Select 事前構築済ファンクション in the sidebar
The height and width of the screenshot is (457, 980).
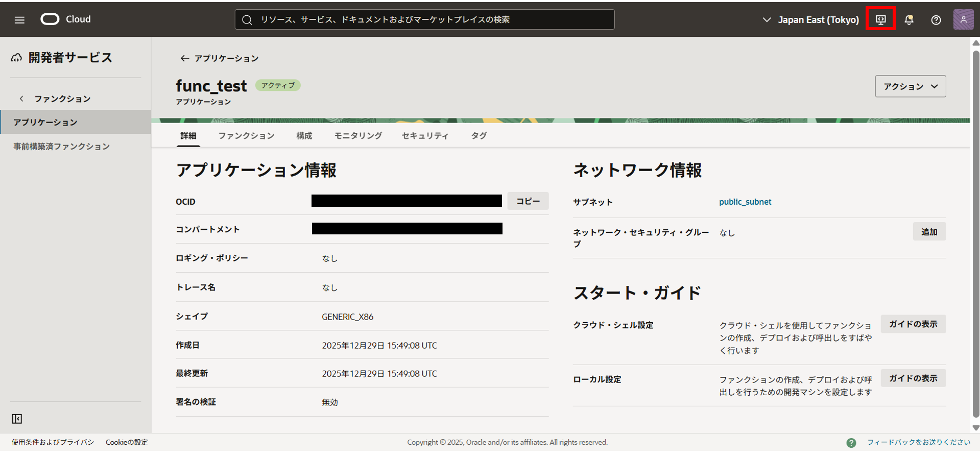tap(62, 147)
